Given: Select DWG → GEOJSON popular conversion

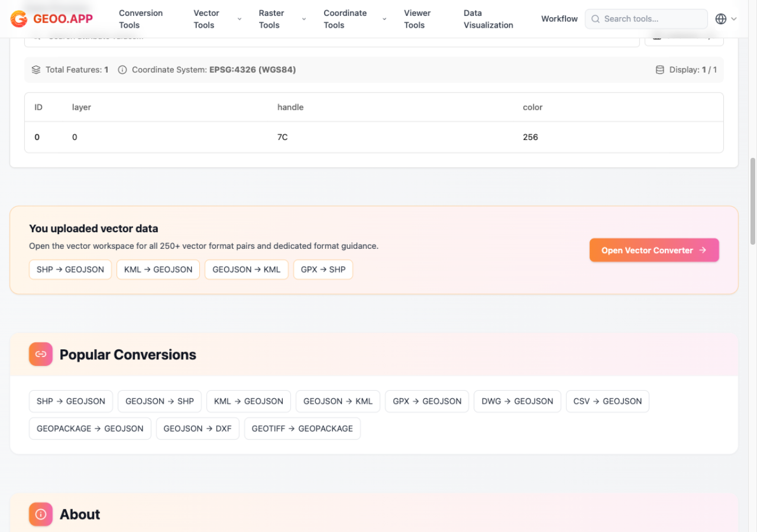Looking at the screenshot, I should [517, 401].
